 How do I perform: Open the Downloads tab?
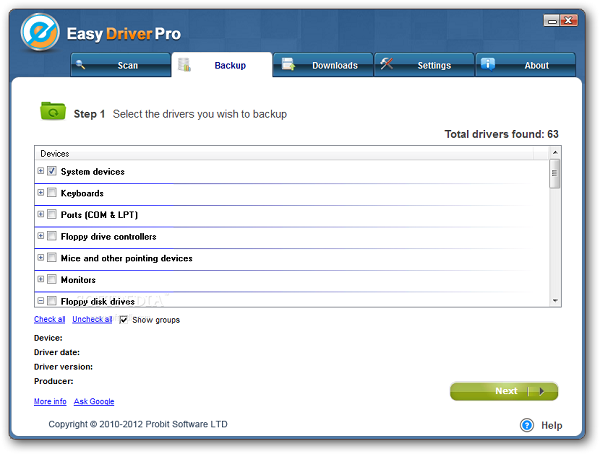tap(323, 65)
